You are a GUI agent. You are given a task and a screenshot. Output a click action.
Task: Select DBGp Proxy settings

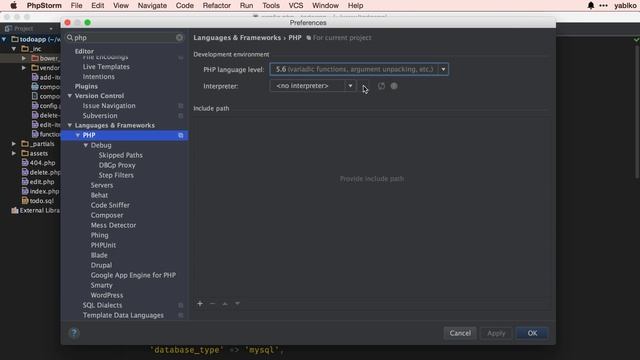coord(117,165)
